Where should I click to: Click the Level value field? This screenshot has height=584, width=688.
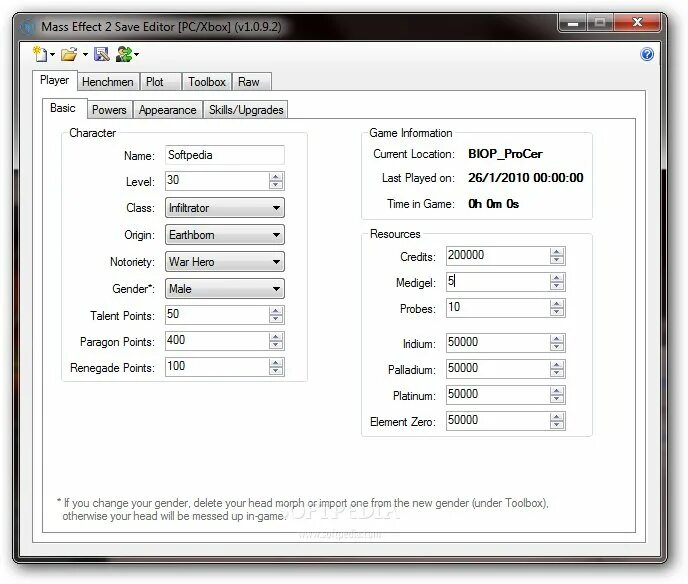click(217, 181)
